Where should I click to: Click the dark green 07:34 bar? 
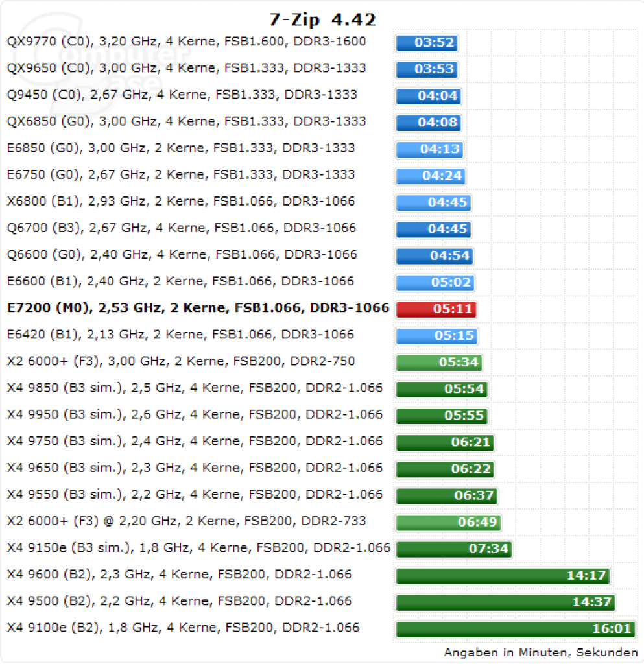pos(455,550)
